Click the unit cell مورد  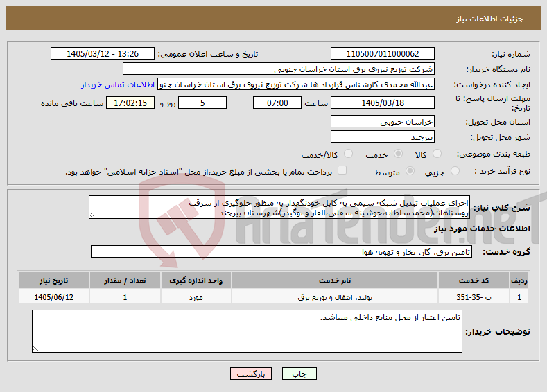click(x=196, y=297)
